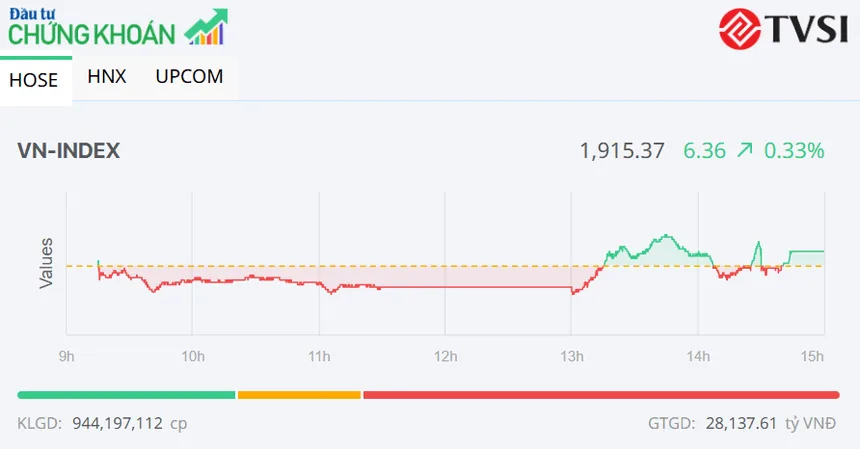
Task: Click the red TVSI emblem icon
Action: [x=740, y=29]
